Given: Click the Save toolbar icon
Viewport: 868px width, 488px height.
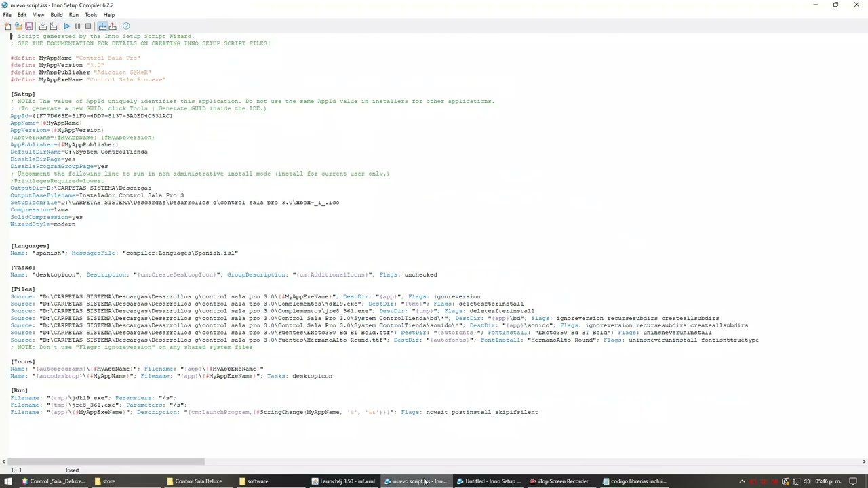Looking at the screenshot, I should click(28, 26).
